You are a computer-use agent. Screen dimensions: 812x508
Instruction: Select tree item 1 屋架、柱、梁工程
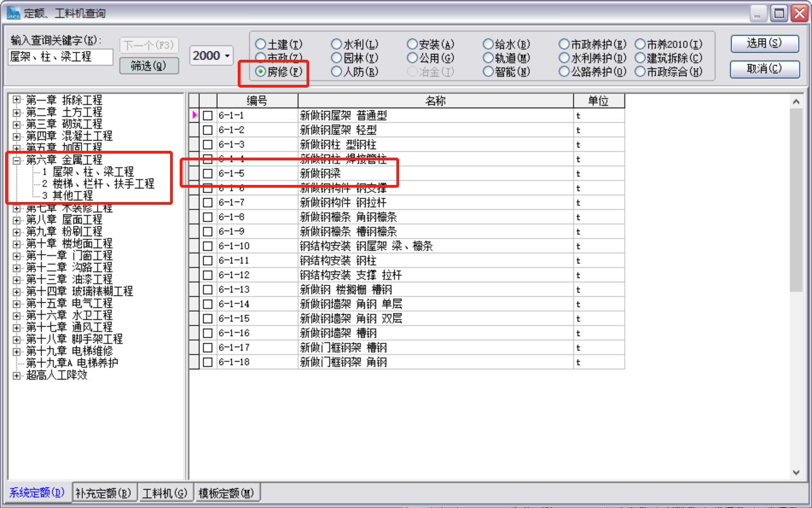click(88, 172)
